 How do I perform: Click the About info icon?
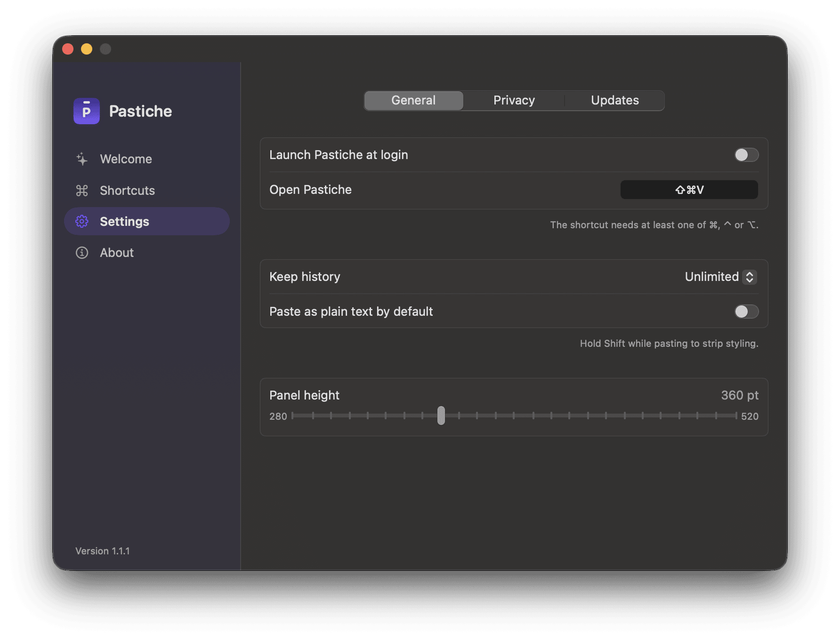pos(82,253)
